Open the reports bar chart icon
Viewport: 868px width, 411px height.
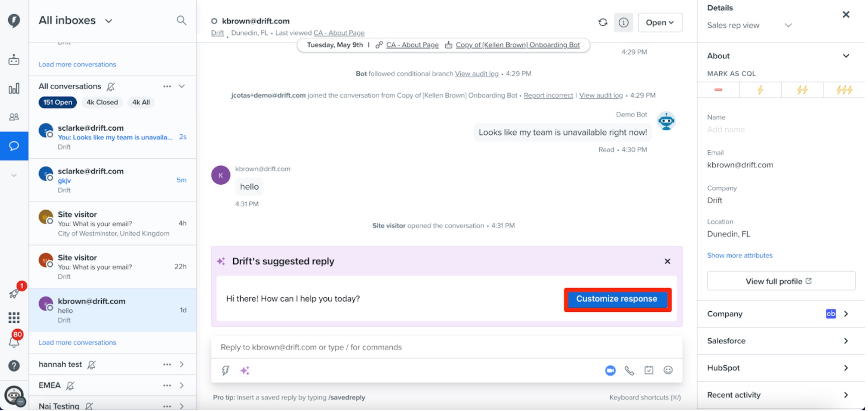[x=14, y=89]
